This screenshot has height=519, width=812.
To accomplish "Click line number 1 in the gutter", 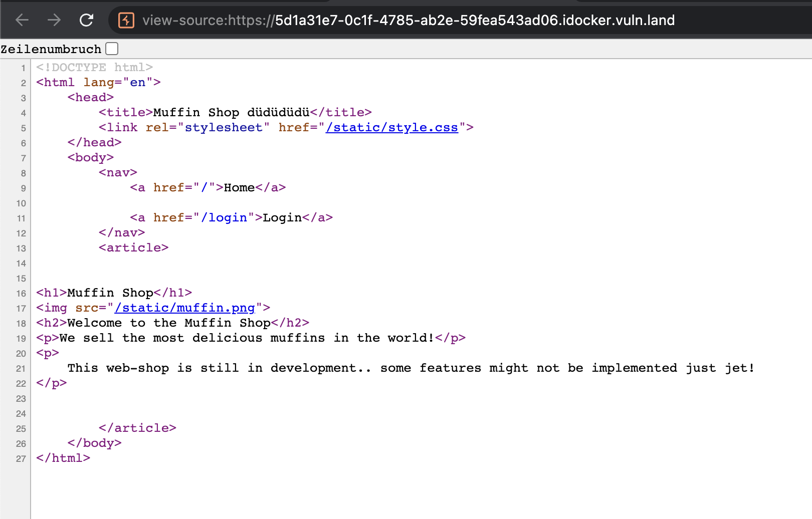I will 23,68.
